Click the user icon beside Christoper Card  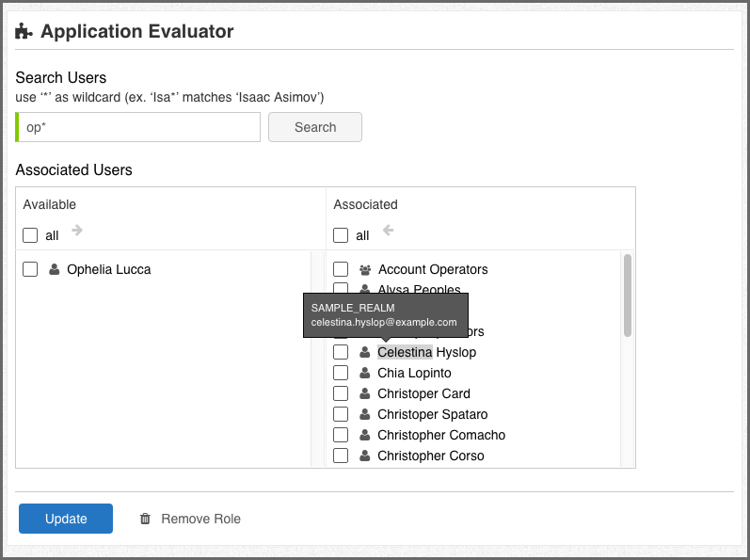coord(365,394)
